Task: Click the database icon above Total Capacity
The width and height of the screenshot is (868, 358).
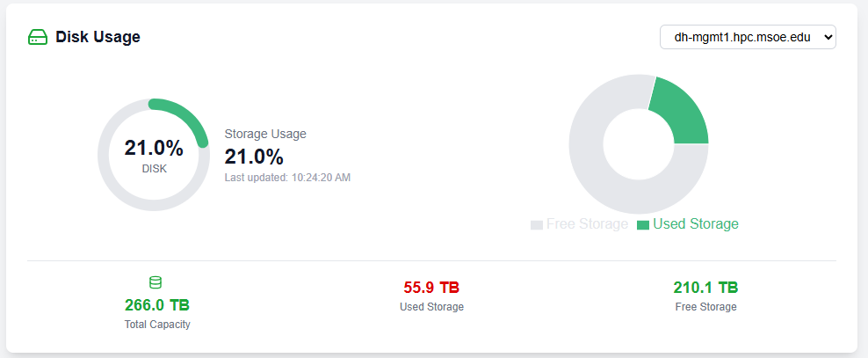Action: click(x=156, y=282)
